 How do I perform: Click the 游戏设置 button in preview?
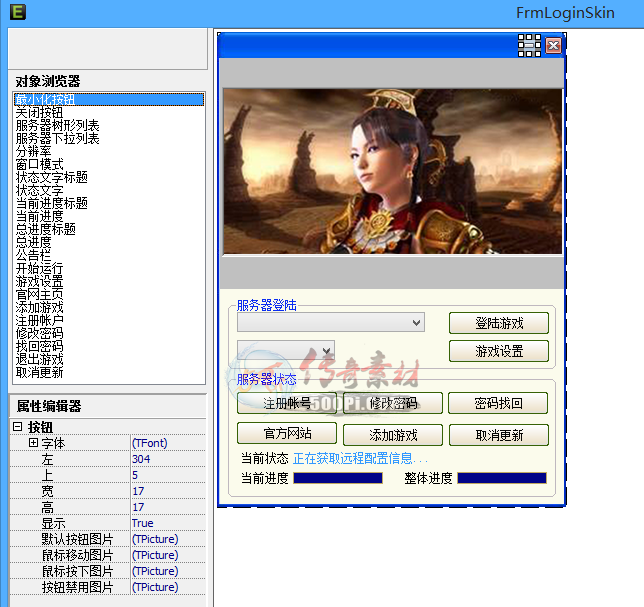[499, 351]
